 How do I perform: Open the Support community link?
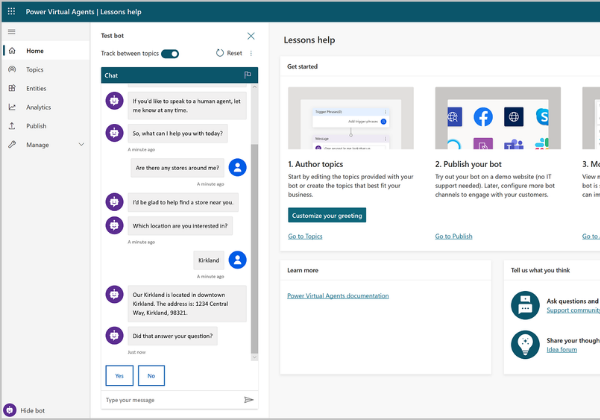coord(573,310)
